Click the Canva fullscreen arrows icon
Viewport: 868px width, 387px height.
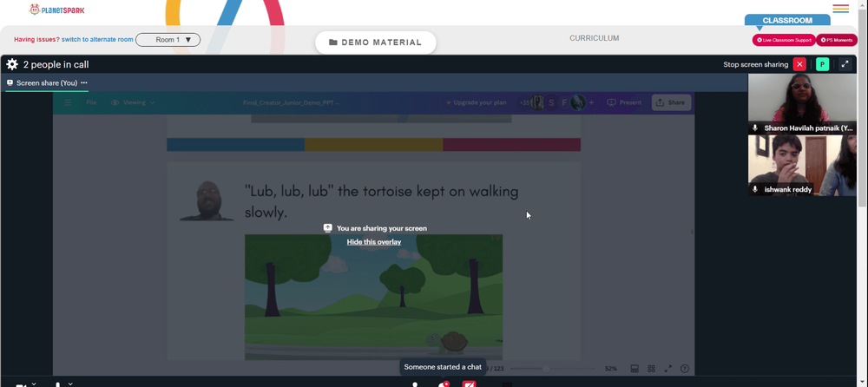tap(668, 368)
